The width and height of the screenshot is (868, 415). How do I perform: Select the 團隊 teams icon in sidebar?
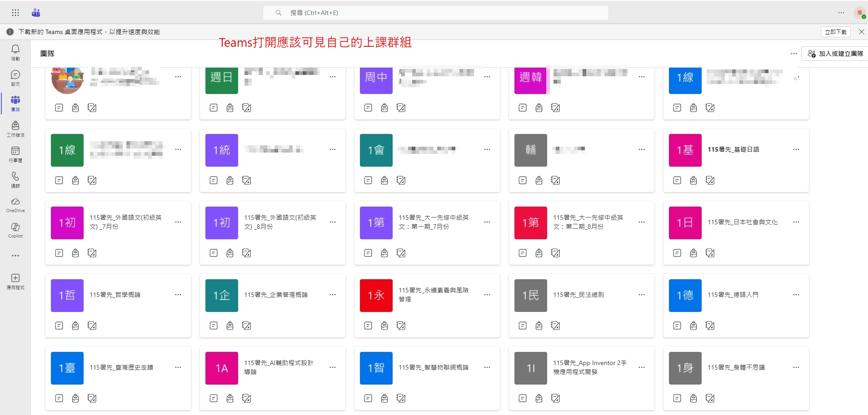15,104
